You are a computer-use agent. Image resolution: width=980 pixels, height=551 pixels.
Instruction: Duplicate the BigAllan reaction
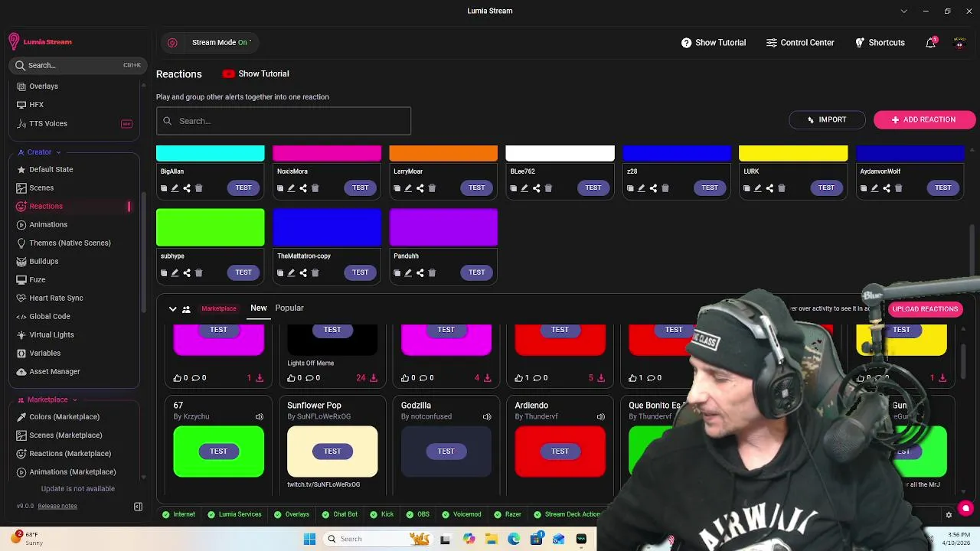[164, 188]
